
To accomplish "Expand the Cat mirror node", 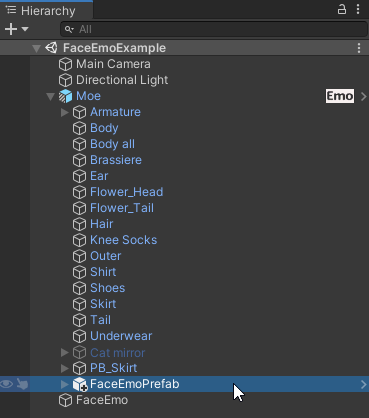I will pos(65,352).
